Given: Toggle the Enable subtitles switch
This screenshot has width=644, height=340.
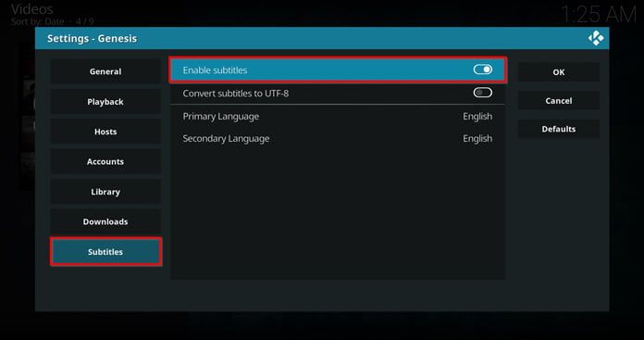Looking at the screenshot, I should click(x=483, y=69).
